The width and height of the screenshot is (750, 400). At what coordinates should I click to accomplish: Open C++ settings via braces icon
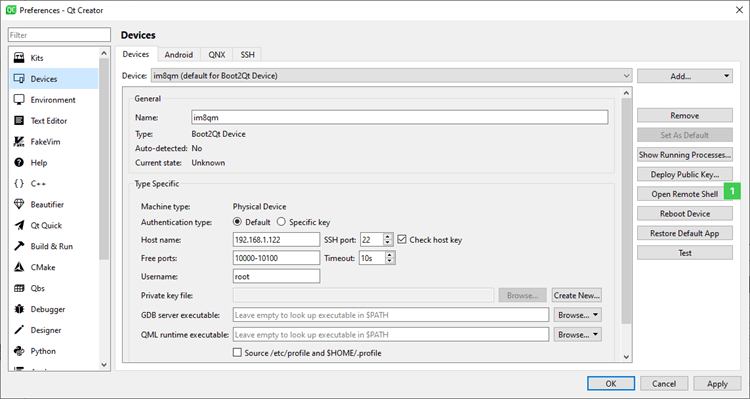[19, 184]
